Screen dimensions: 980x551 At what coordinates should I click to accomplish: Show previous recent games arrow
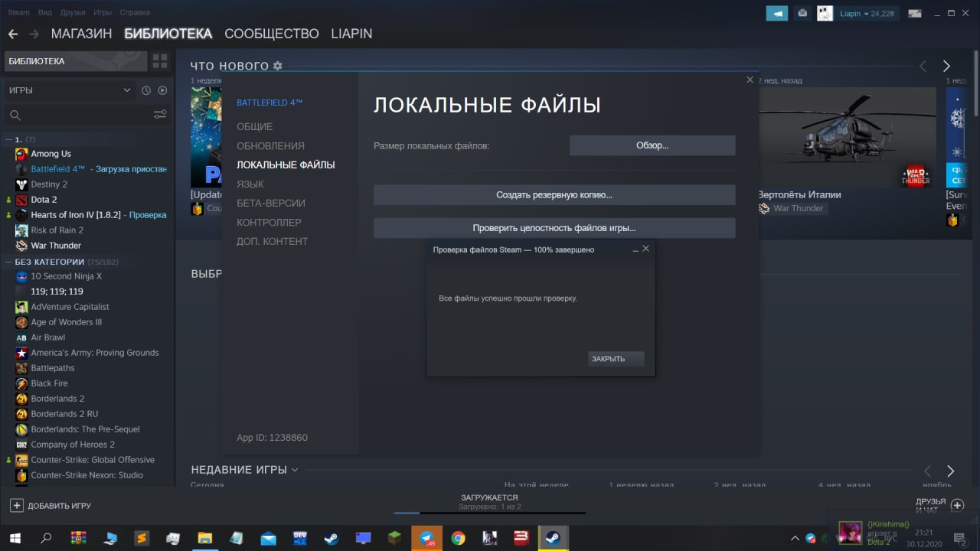pyautogui.click(x=927, y=471)
